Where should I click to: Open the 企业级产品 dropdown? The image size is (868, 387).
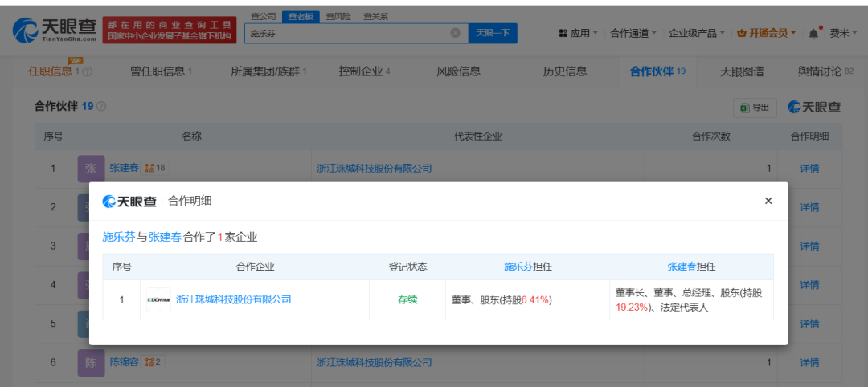coord(697,33)
